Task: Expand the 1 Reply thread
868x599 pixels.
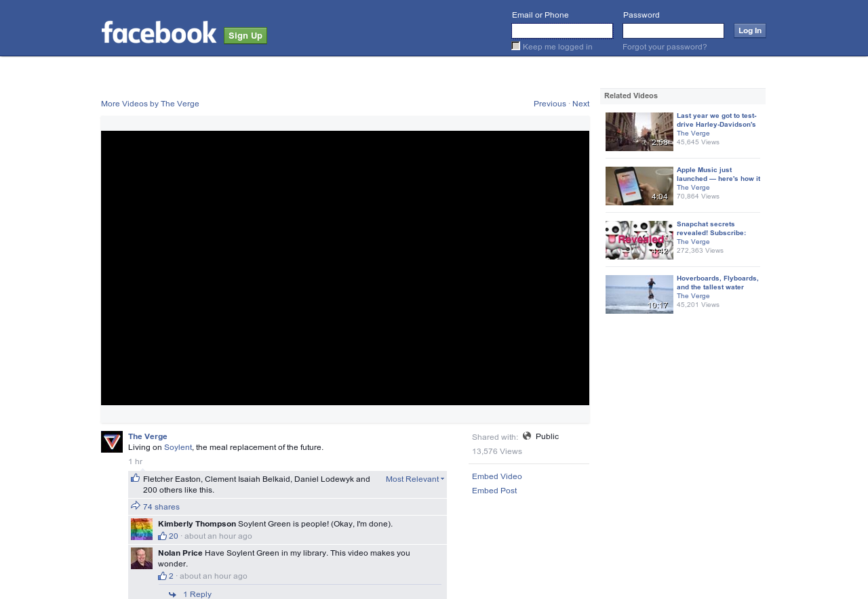Action: pos(197,594)
